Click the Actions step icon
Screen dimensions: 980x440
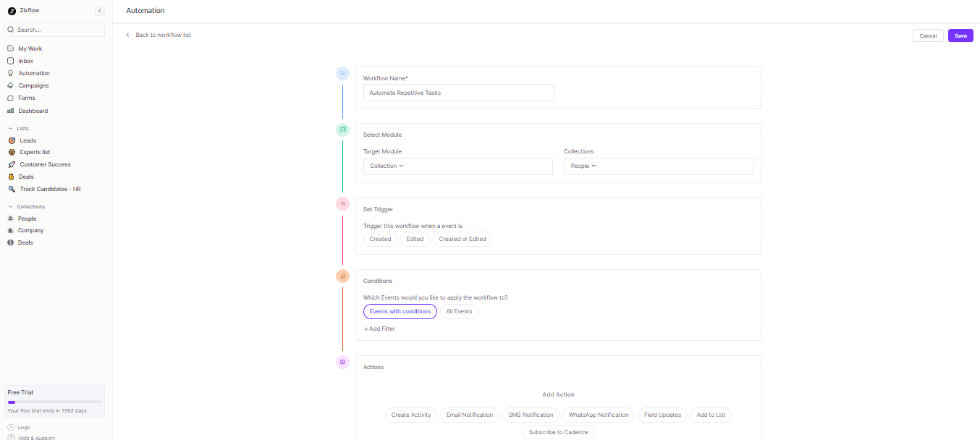tap(342, 362)
